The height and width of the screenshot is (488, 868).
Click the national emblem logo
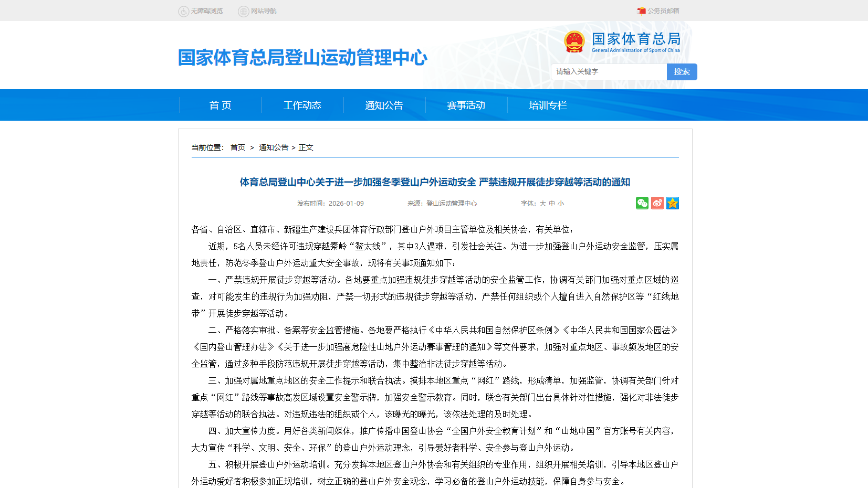(x=574, y=42)
